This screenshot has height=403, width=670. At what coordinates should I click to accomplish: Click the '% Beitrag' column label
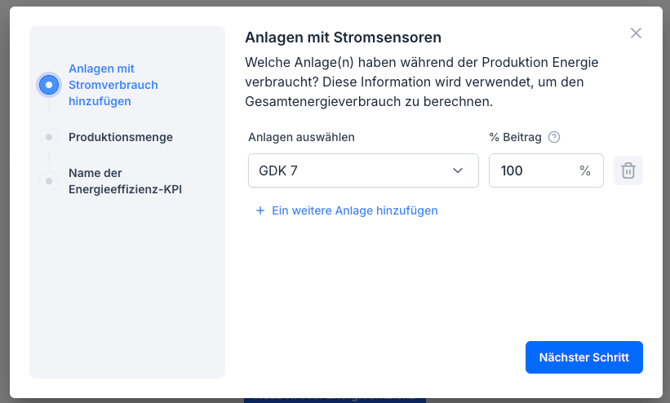pos(514,137)
